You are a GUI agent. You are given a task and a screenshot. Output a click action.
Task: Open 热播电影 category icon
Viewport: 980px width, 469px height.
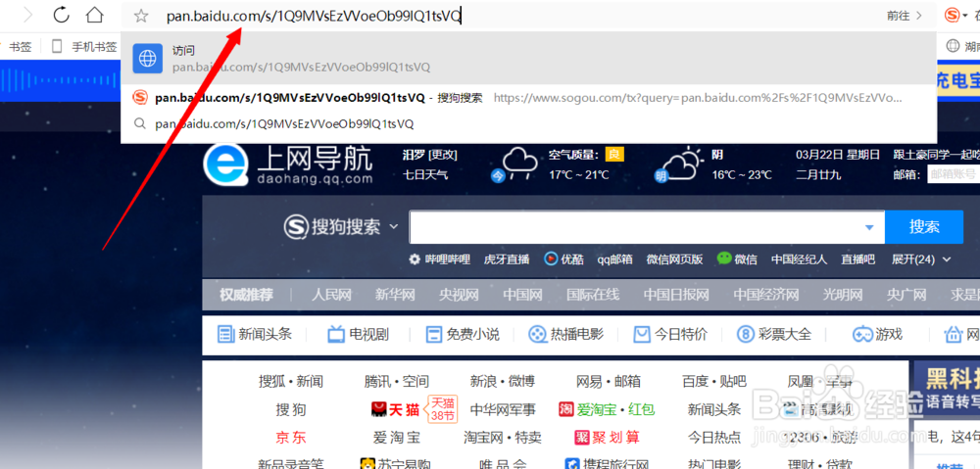[x=565, y=334]
